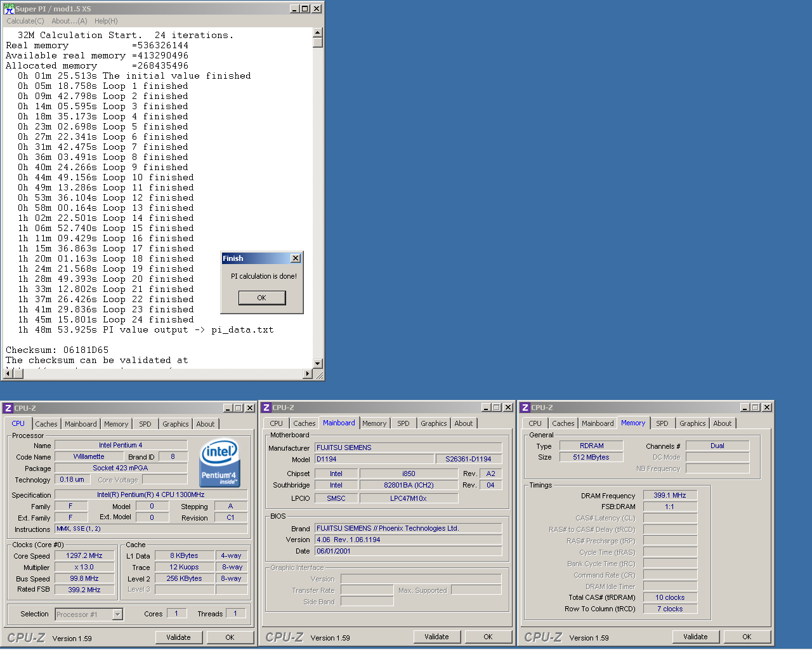Open CPU tab in the Memory window
812x650 pixels.
click(x=535, y=423)
